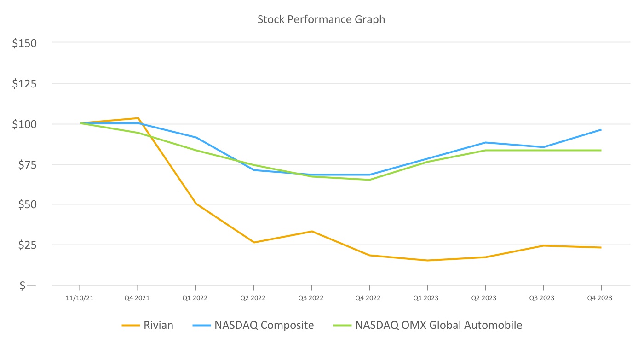Click the blue NASDAQ Composite legend swatch
Image resolution: width=644 pixels, height=350 pixels.
pos(200,326)
